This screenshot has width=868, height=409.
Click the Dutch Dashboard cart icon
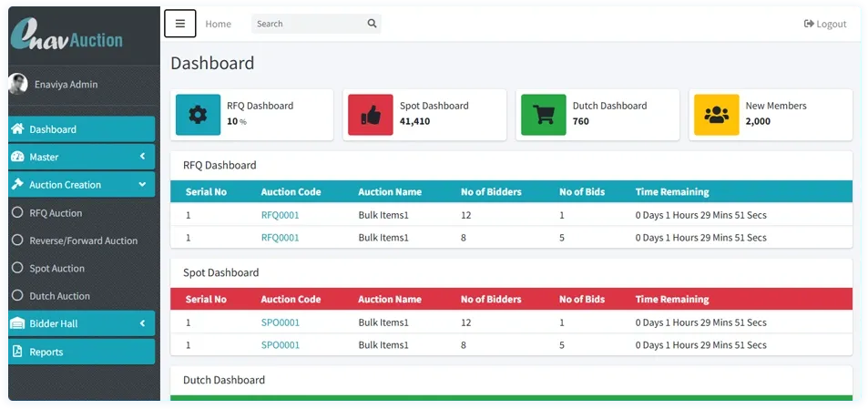coord(544,115)
